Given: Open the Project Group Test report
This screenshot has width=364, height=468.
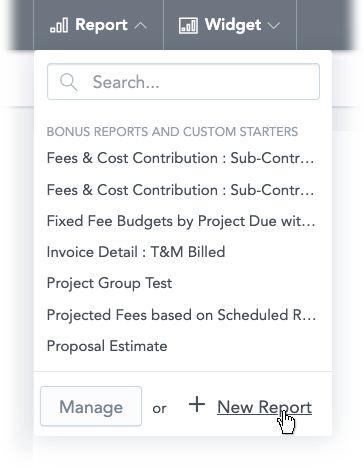Looking at the screenshot, I should (109, 283).
